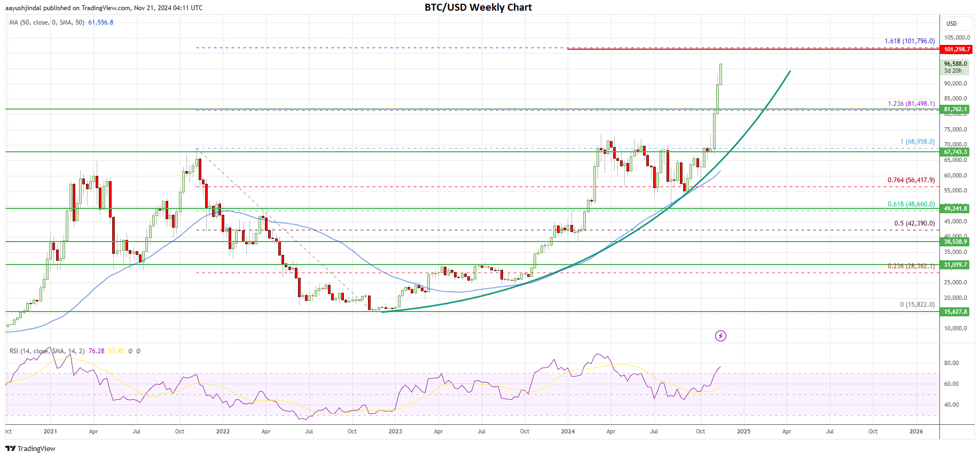Click the latest green weekly candle
The width and height of the screenshot is (980, 458).
click(720, 74)
